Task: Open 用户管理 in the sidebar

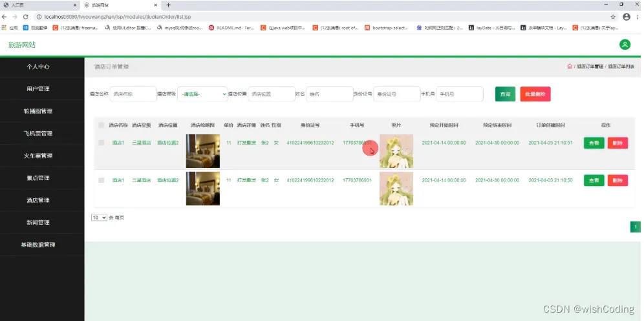Action: coord(38,88)
